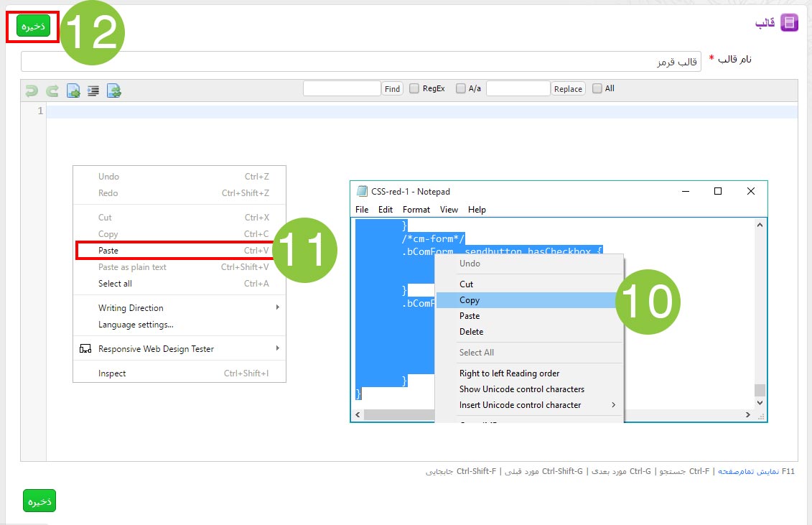This screenshot has height=525, width=812.
Task: Open Language settings from context menu
Action: click(x=179, y=325)
